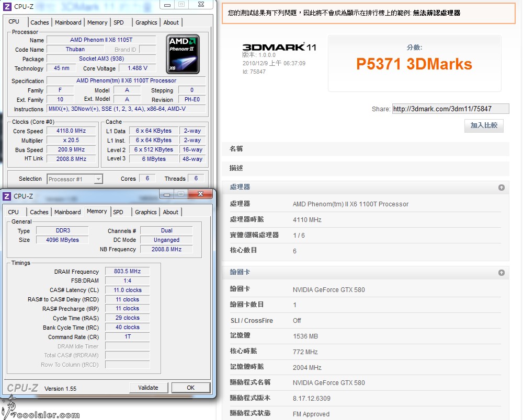Open the Caches tab in the Memory CPU-Z window
523x420 pixels.
click(39, 212)
